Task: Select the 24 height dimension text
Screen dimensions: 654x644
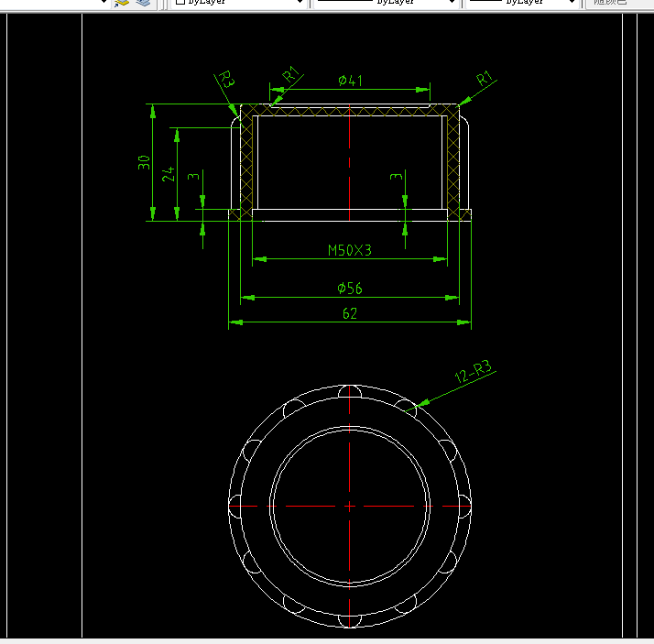Action: coord(169,174)
